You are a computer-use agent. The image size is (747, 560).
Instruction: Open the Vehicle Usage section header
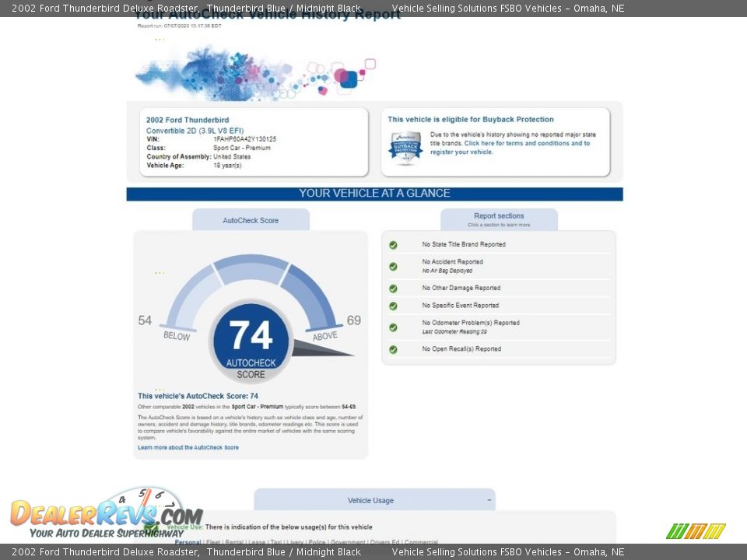point(374,500)
